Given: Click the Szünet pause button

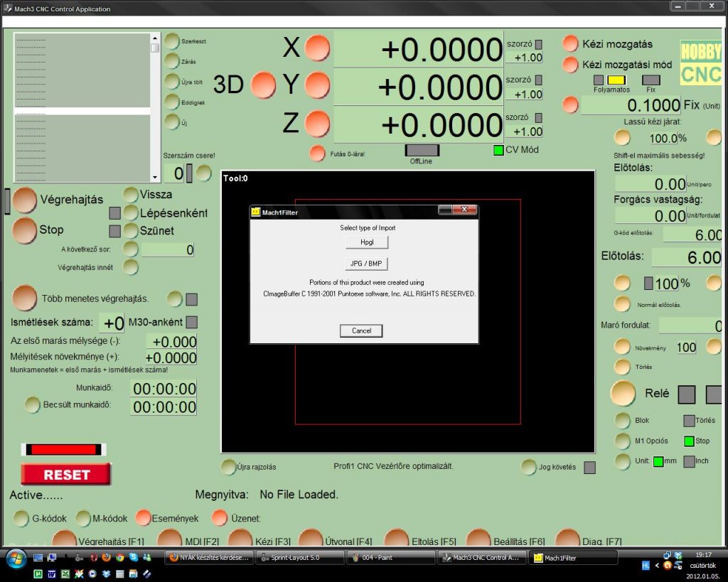Looking at the screenshot, I should [131, 231].
